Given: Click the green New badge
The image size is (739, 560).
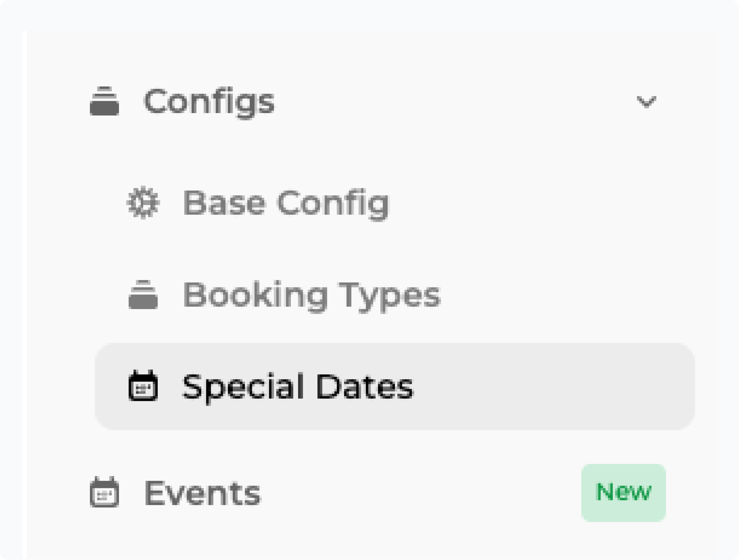Looking at the screenshot, I should coord(623,492).
